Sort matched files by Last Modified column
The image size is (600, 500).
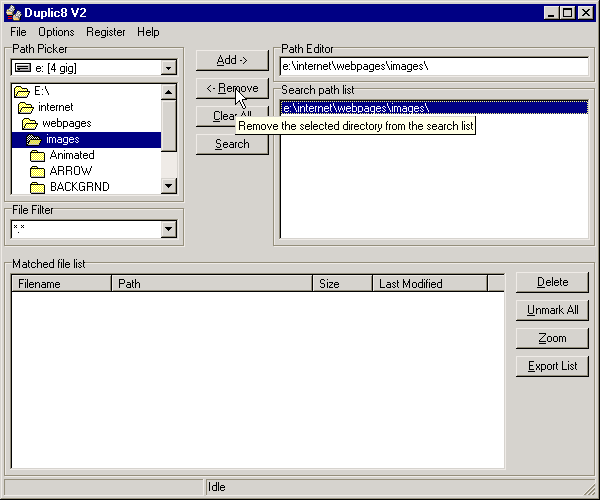click(429, 284)
